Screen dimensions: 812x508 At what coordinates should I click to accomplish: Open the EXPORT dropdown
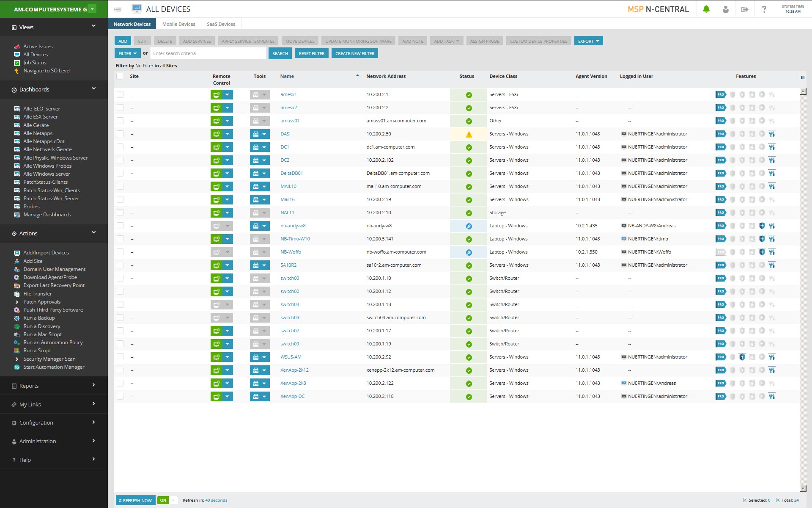click(588, 41)
